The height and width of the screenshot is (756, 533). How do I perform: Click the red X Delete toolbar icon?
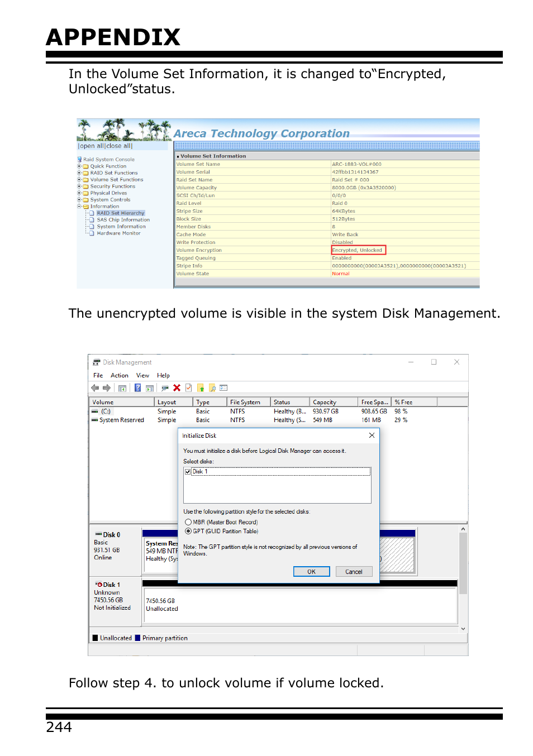177,388
